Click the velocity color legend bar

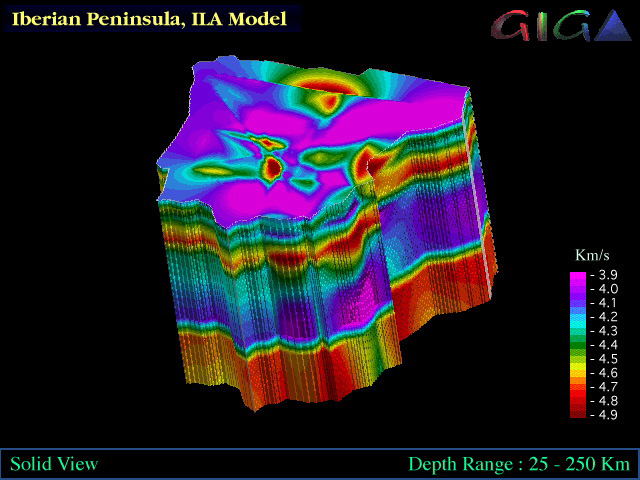click(x=578, y=345)
